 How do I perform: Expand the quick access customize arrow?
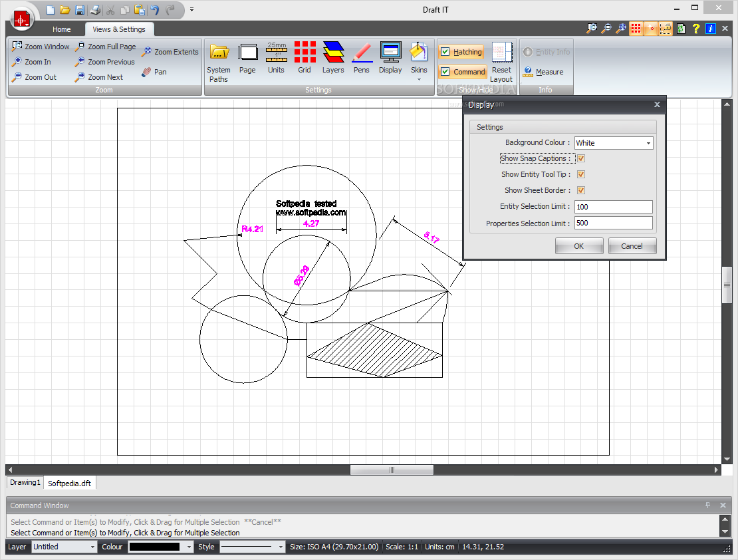pos(191,9)
